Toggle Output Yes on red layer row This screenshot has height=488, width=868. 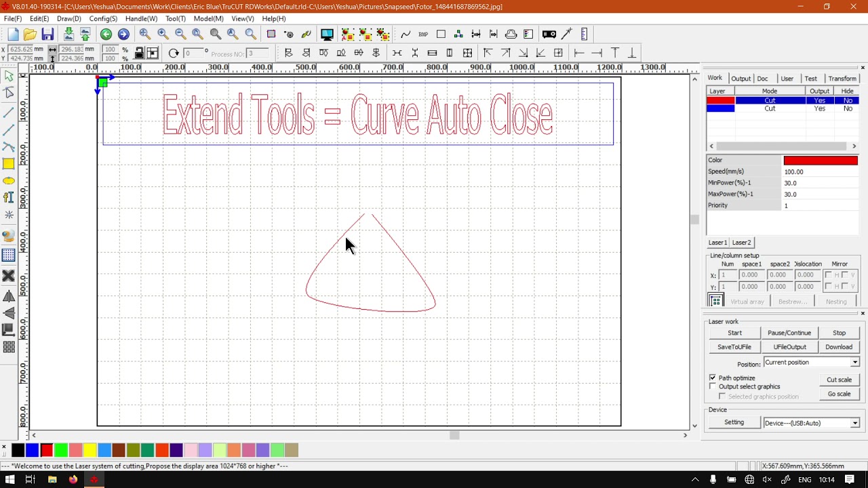coord(819,100)
